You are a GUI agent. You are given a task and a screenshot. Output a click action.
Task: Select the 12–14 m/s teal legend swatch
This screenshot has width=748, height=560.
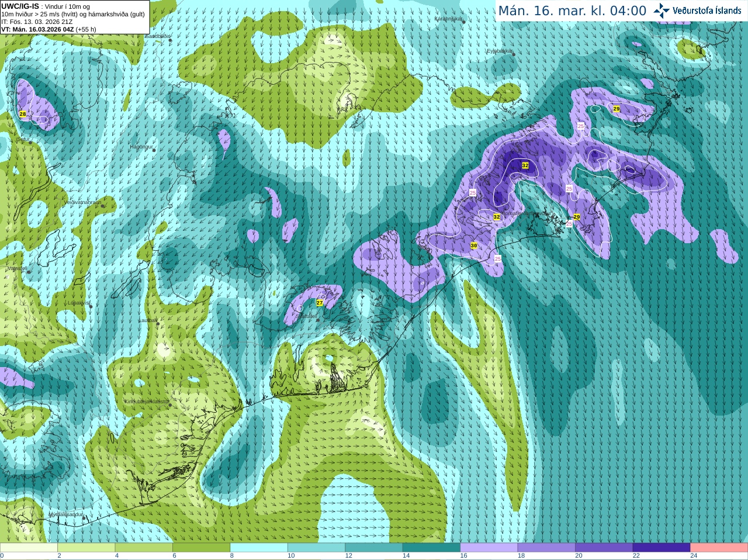(374, 548)
